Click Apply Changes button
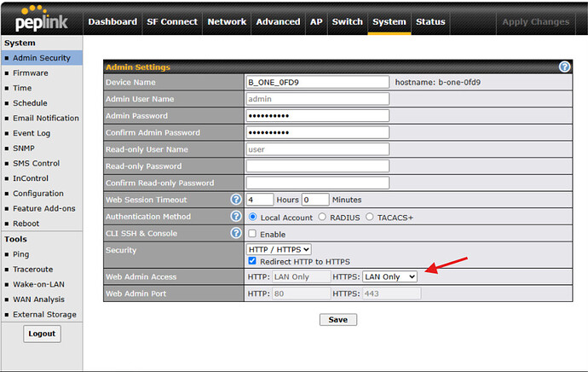This screenshot has height=372, width=588. 535,22
